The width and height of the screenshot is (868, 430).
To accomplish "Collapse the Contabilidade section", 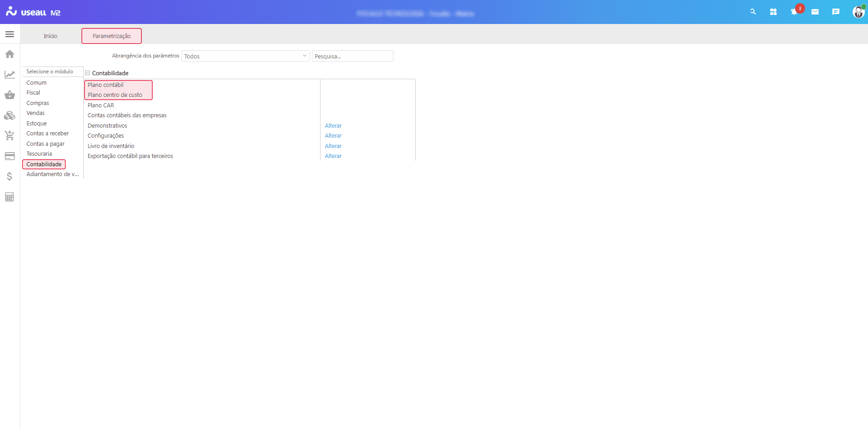I will pos(88,73).
